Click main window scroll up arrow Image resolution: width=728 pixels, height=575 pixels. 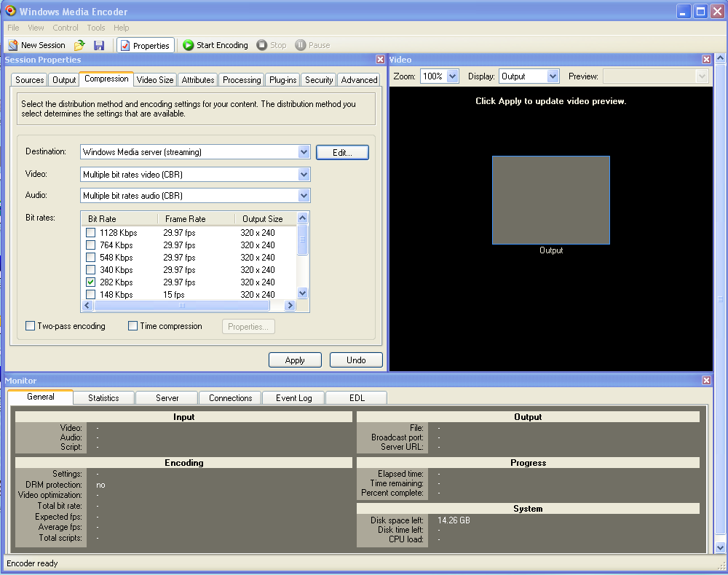(x=720, y=58)
